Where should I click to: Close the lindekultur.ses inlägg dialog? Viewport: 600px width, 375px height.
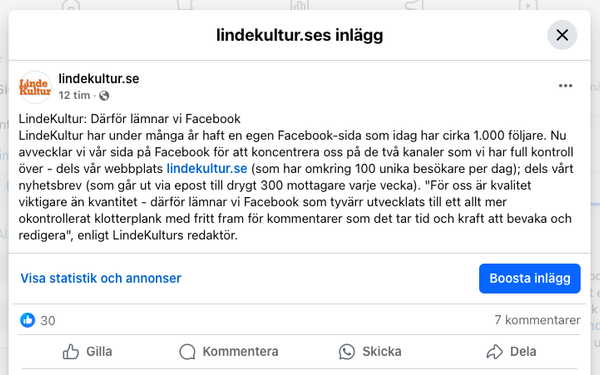pyautogui.click(x=562, y=35)
